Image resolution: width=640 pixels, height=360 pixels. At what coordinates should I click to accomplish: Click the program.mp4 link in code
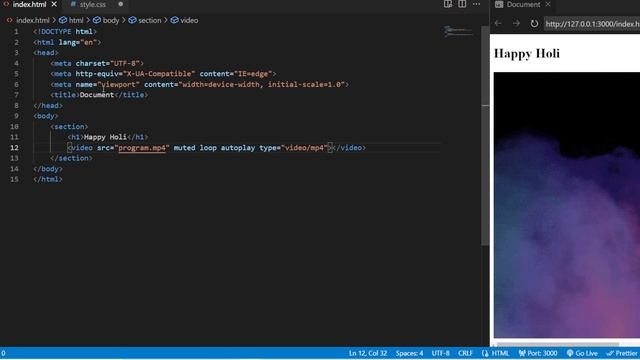tap(142, 148)
